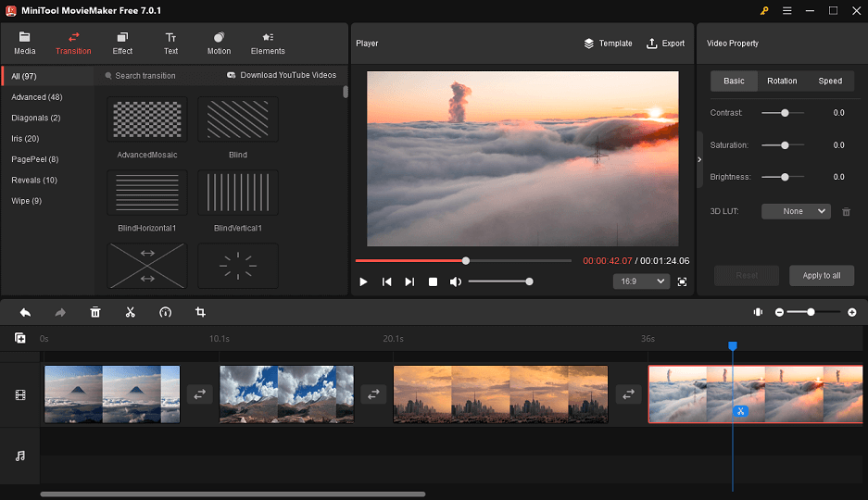868x500 pixels.
Task: Stop the video playback
Action: pyautogui.click(x=433, y=281)
